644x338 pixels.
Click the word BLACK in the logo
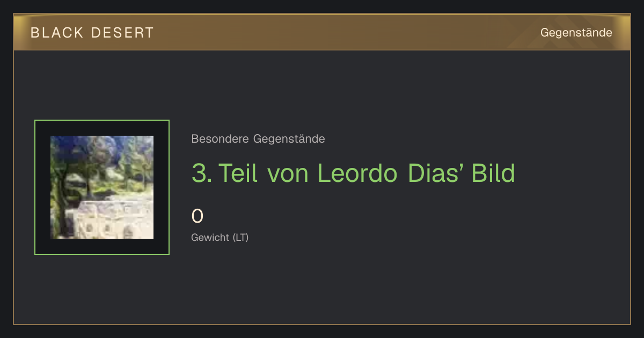57,33
